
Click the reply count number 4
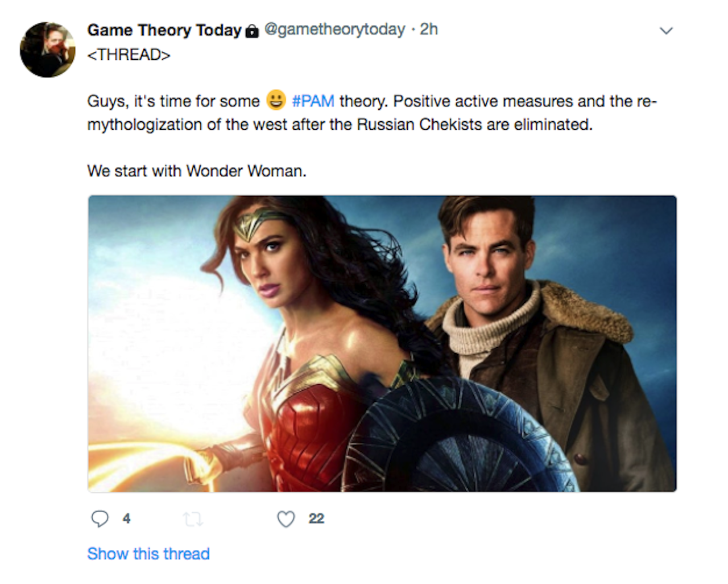pos(126,519)
